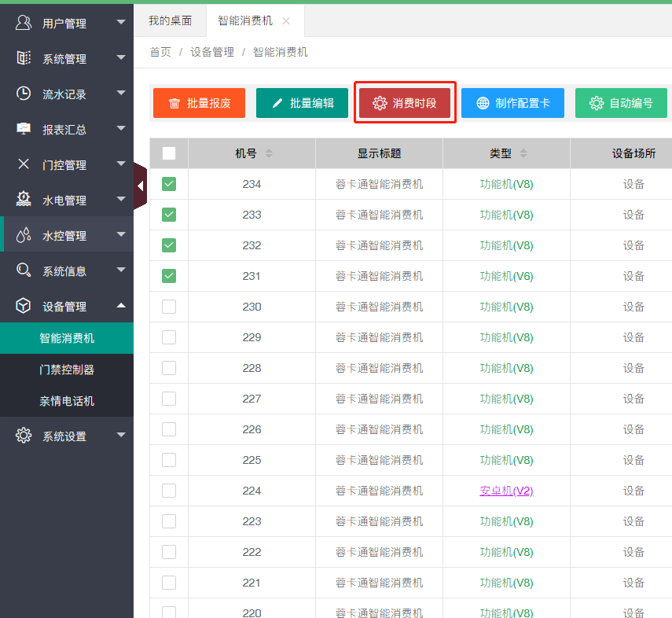Click the red 消费时段 button

[x=405, y=103]
